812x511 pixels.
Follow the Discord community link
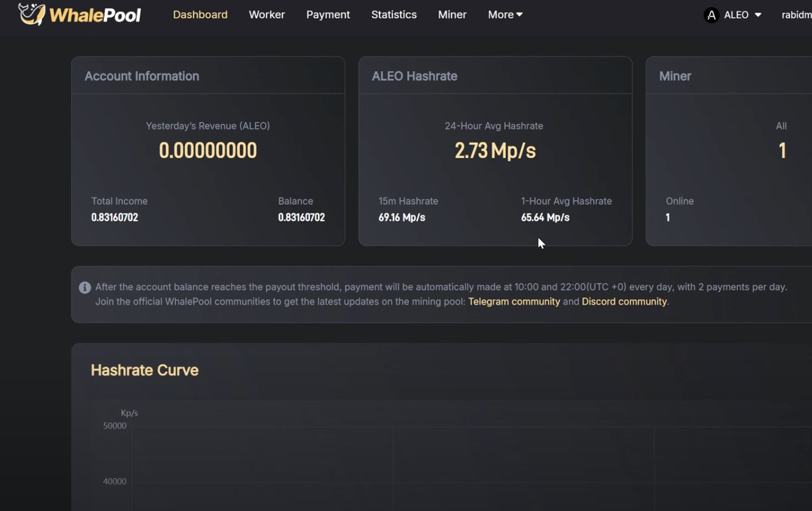pos(624,302)
